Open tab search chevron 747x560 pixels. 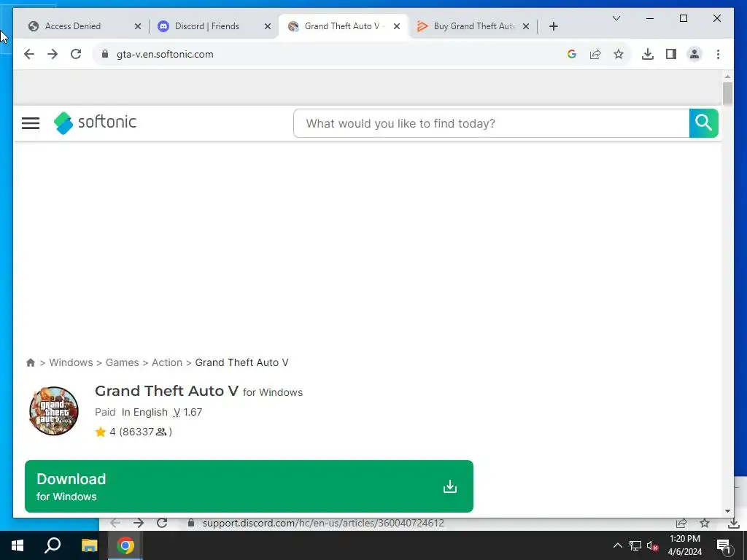tap(616, 18)
